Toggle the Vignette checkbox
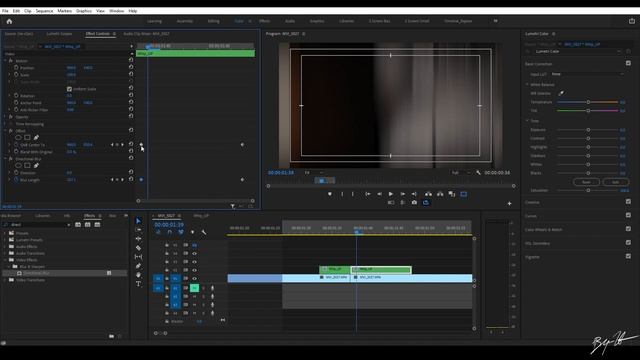 [628, 256]
